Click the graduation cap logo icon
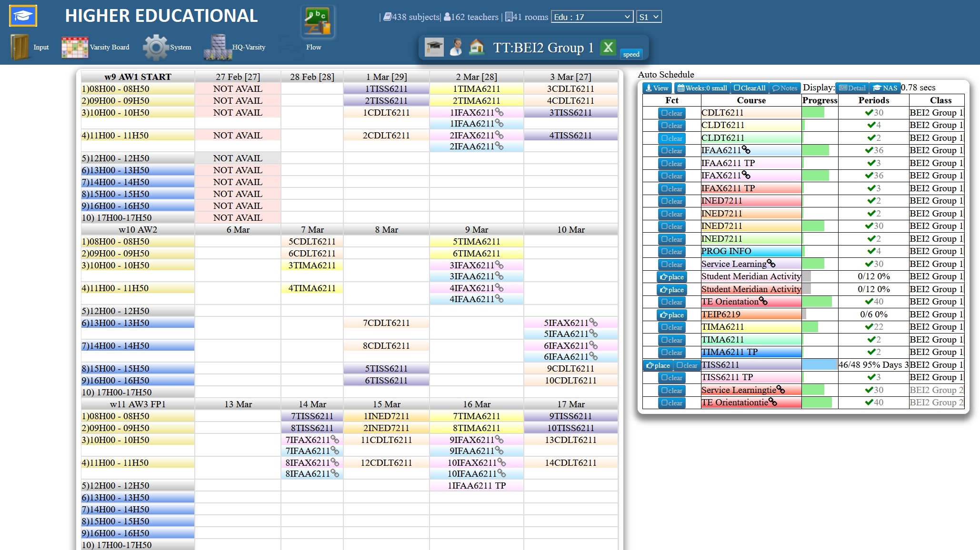Screen dimensions: 980x550 tap(23, 16)
